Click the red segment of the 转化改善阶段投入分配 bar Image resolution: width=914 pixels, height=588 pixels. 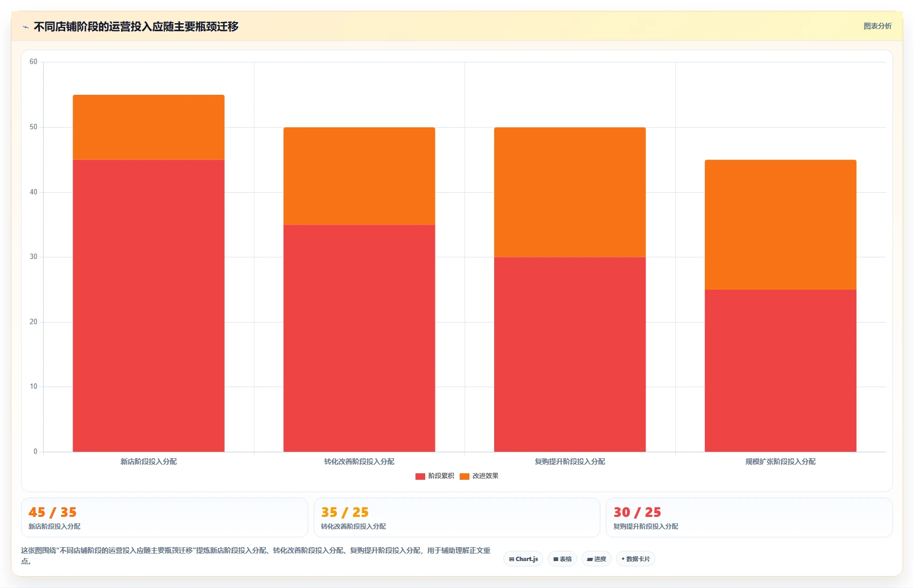359,338
